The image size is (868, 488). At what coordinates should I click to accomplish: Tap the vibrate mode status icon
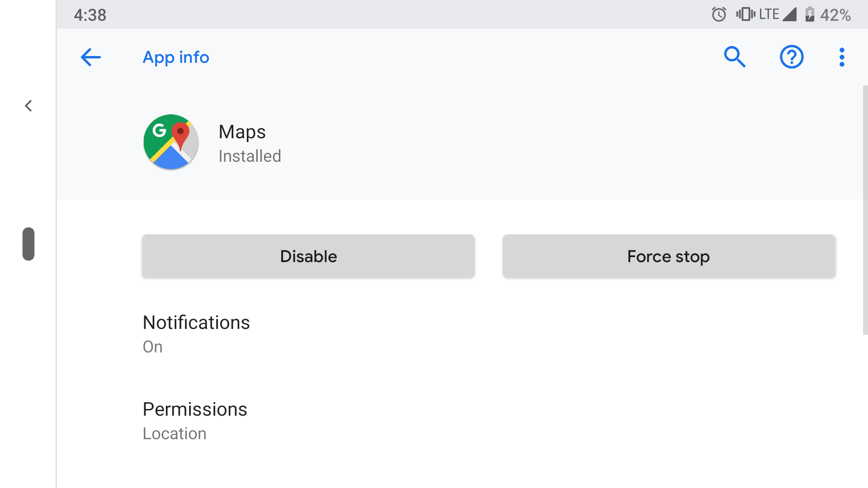pos(745,14)
